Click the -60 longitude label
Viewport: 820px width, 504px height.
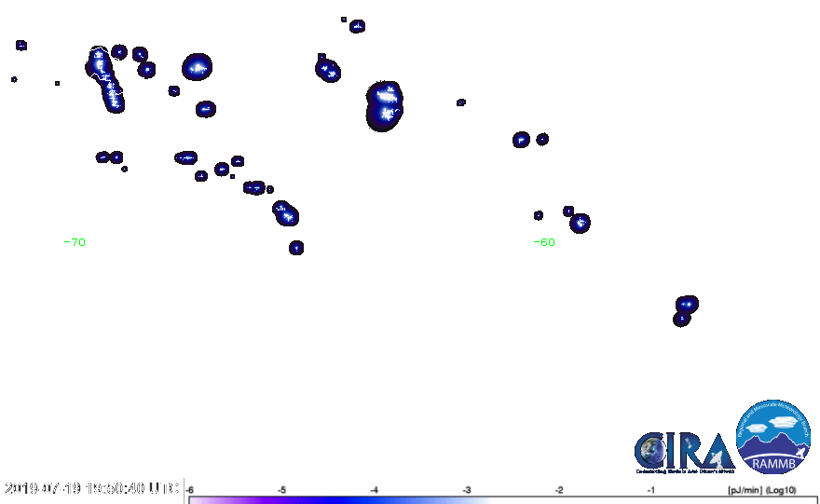tap(544, 242)
